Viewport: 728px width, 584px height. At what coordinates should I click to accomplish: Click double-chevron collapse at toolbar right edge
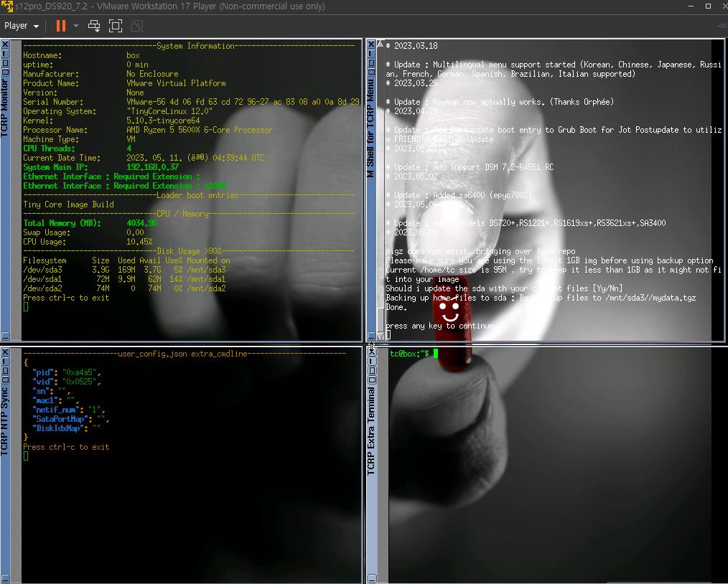point(722,26)
